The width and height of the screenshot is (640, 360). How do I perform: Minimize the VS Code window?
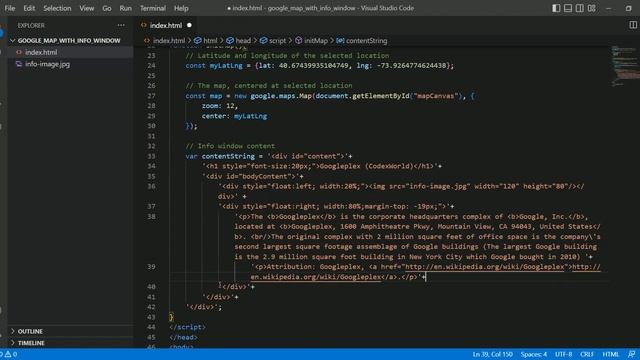pos(609,8)
